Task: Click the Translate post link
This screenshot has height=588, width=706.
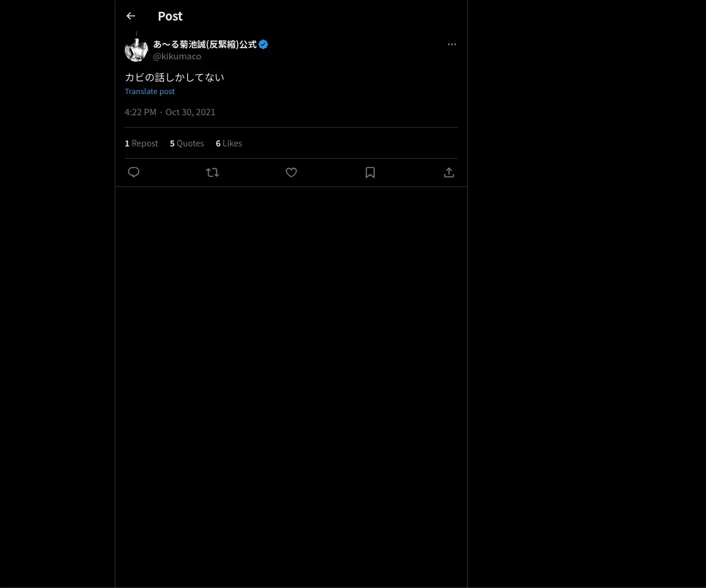Action: 149,91
